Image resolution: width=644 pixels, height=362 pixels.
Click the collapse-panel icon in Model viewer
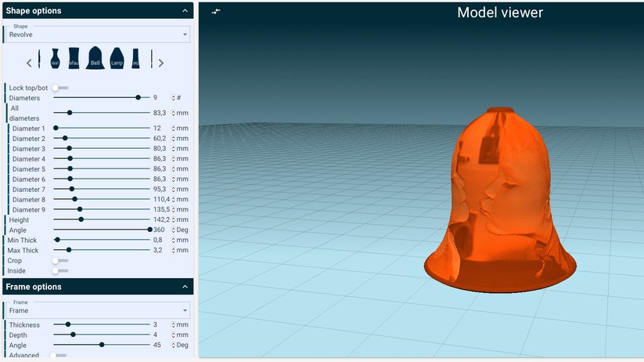(x=216, y=11)
